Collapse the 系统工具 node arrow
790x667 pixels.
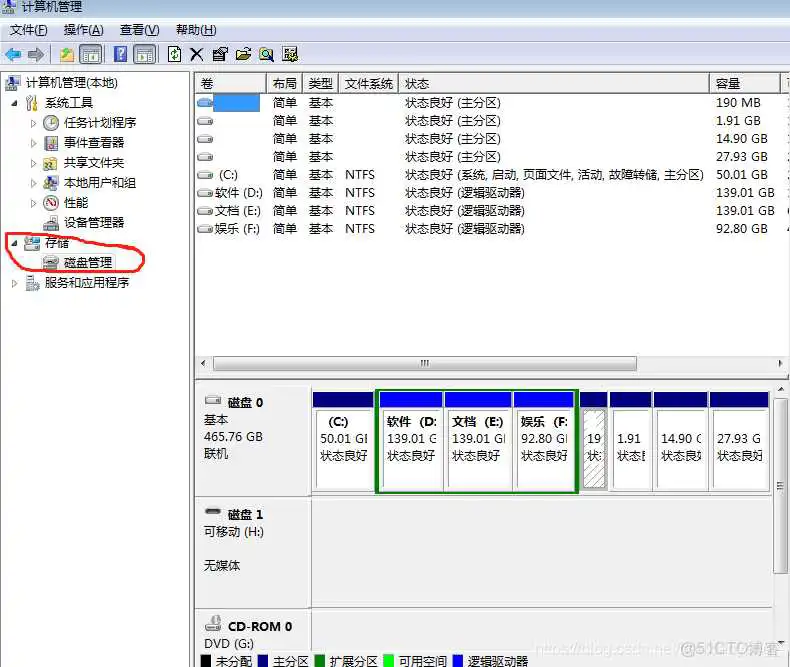click(x=14, y=103)
